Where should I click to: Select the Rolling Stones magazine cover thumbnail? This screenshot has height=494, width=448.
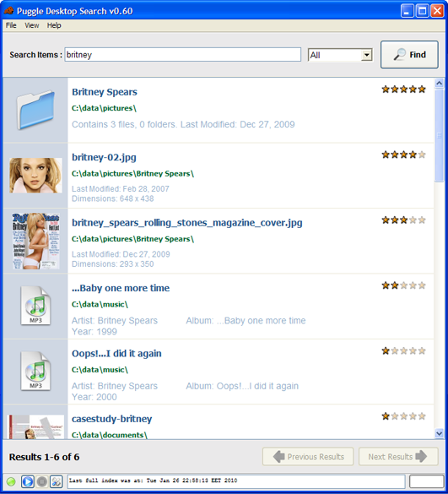(35, 241)
